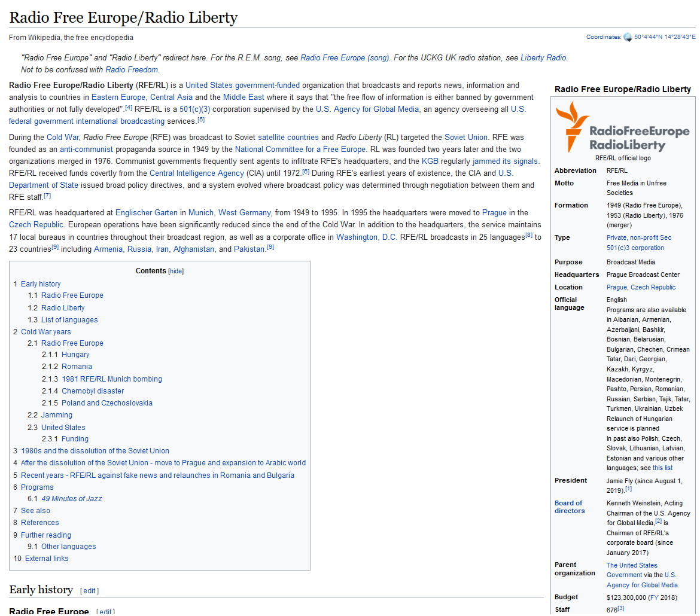Go to See also section
700x616 pixels.
[35, 511]
